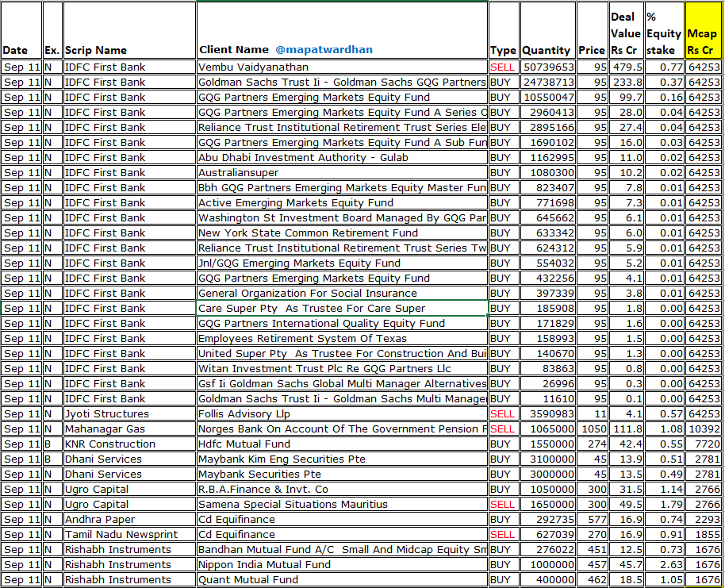The width and height of the screenshot is (725, 588).
Task: Click Samena Special Situations Mauritius cell
Action: (342, 504)
